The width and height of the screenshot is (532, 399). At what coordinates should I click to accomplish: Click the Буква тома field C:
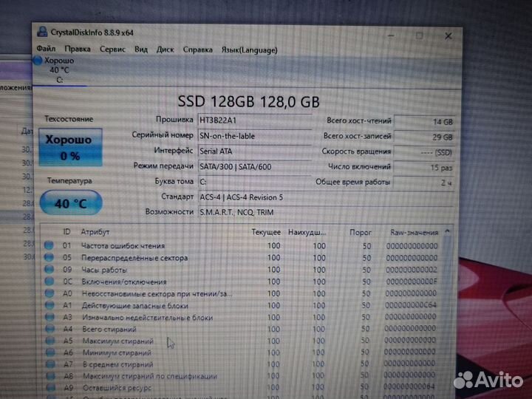coord(254,182)
